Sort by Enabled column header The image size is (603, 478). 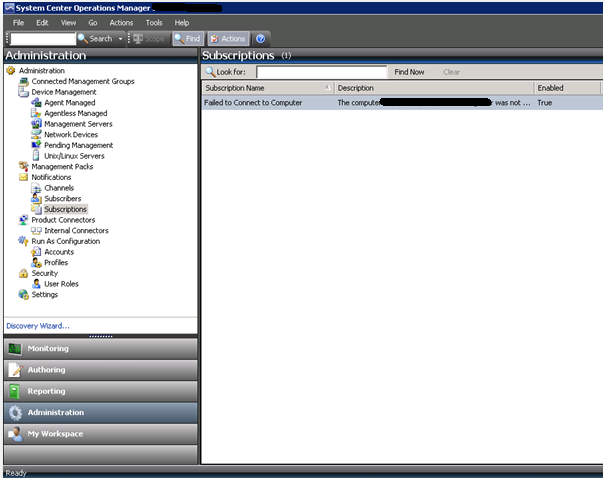(x=567, y=88)
